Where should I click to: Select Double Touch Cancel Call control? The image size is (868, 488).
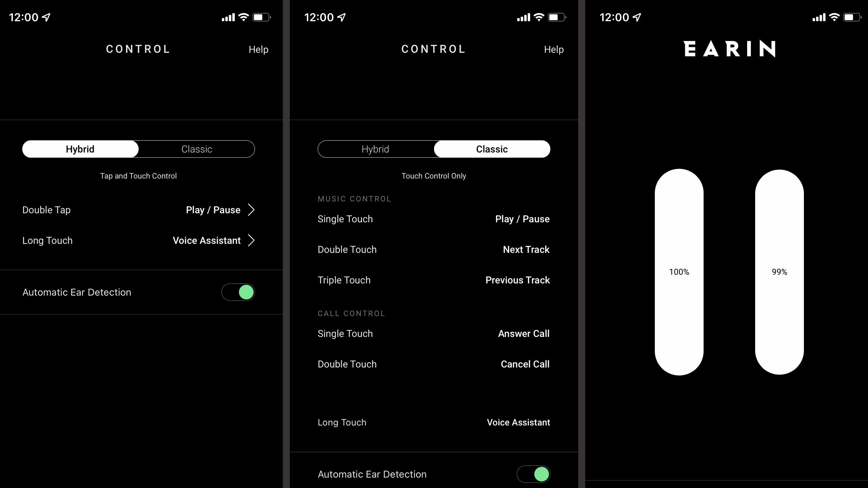[433, 364]
